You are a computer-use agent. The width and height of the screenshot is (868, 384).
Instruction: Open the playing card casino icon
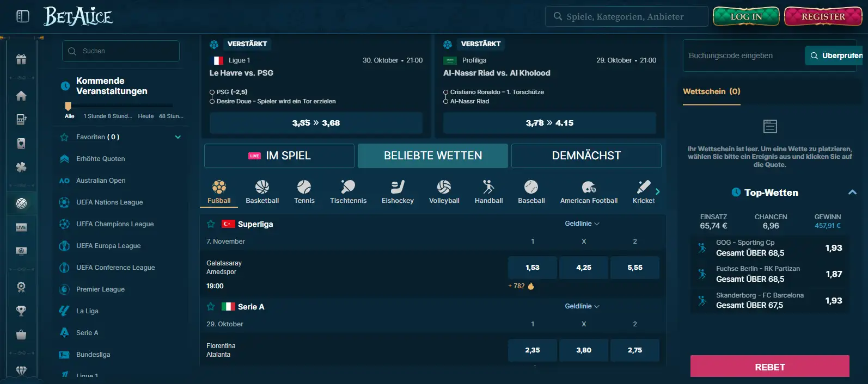click(21, 144)
